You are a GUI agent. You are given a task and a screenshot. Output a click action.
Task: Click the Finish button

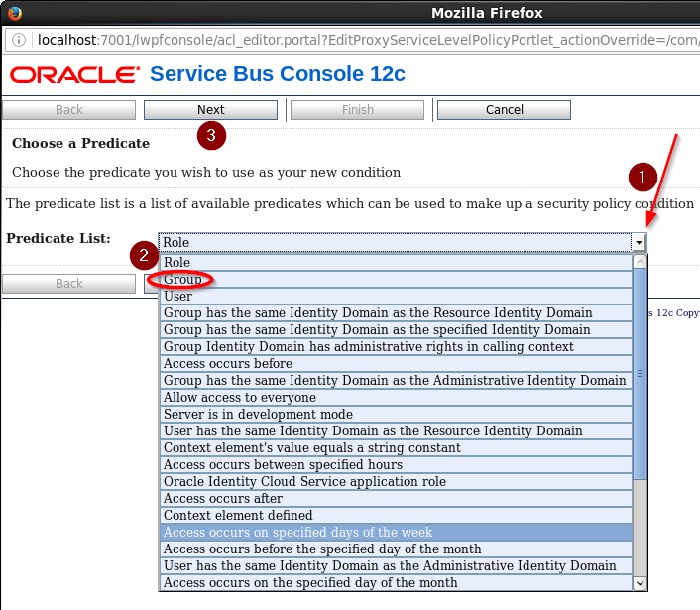(357, 110)
